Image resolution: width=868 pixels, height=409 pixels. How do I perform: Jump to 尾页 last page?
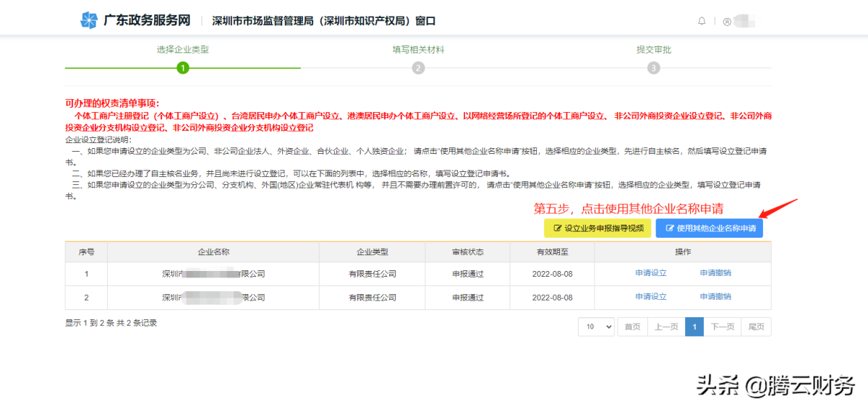pos(756,327)
